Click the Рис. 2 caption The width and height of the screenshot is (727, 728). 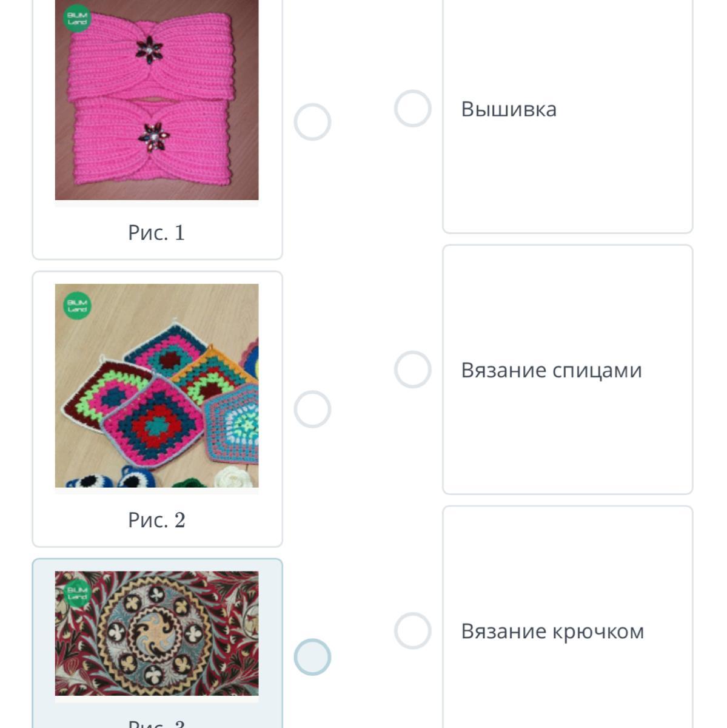click(156, 520)
